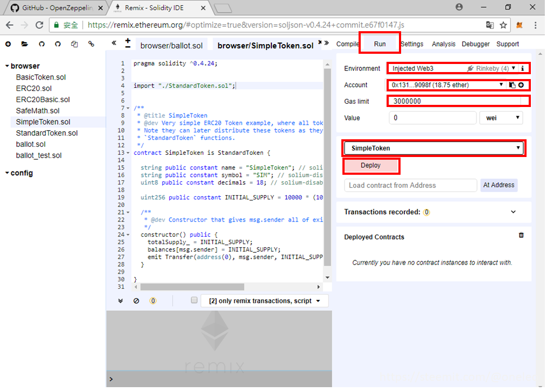547x392 pixels.
Task: Switch to the GitHub OpenZeppelin browser tab
Action: coord(56,8)
